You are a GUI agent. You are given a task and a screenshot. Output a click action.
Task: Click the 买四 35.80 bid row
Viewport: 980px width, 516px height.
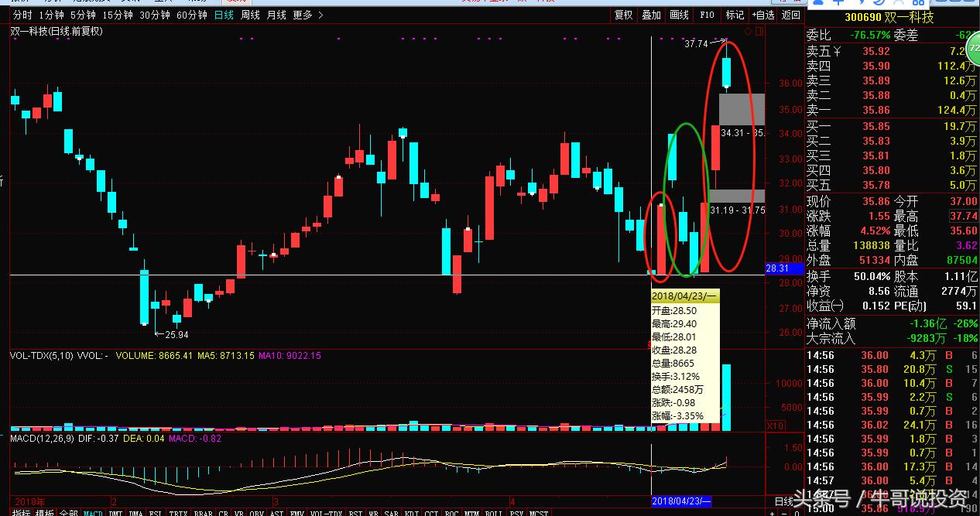892,170
